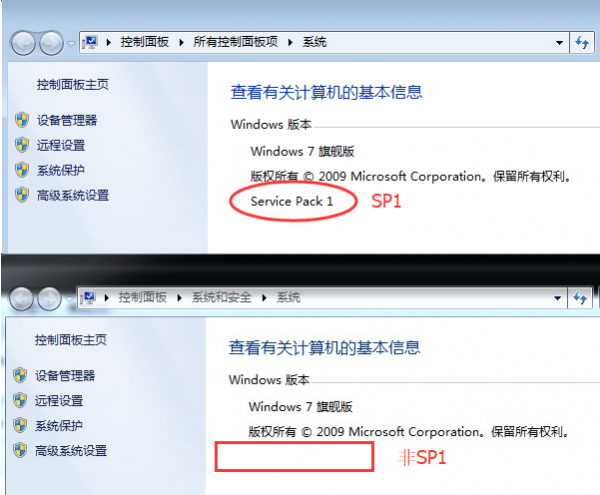The width and height of the screenshot is (600, 495).
Task: Expand the bottom address bar history dropdown
Action: 558,298
